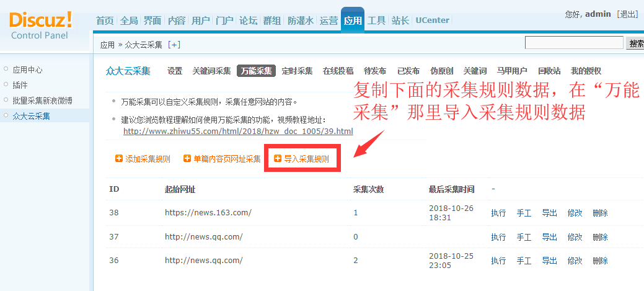Open the 防灌水 top menu
This screenshot has width=644, height=291.
301,20
